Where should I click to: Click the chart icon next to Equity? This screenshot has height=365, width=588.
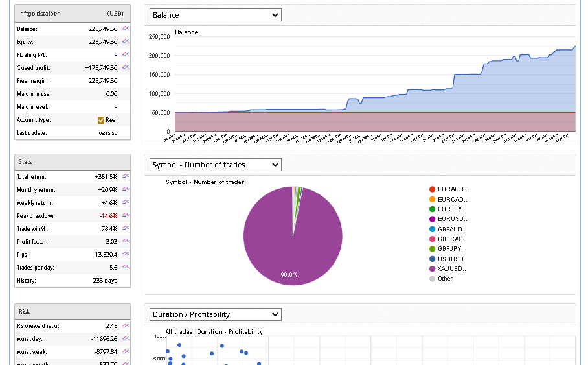pyautogui.click(x=126, y=42)
